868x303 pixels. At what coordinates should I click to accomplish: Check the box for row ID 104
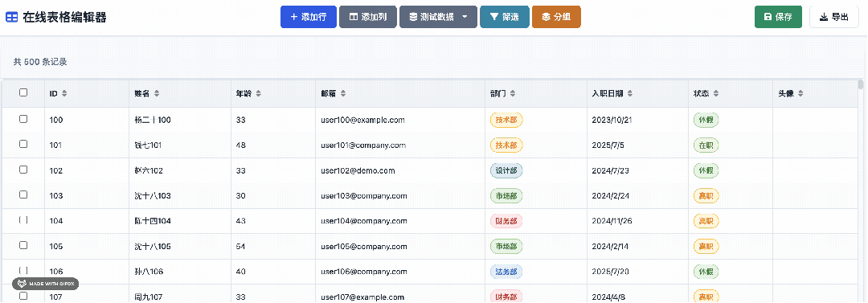pos(23,220)
